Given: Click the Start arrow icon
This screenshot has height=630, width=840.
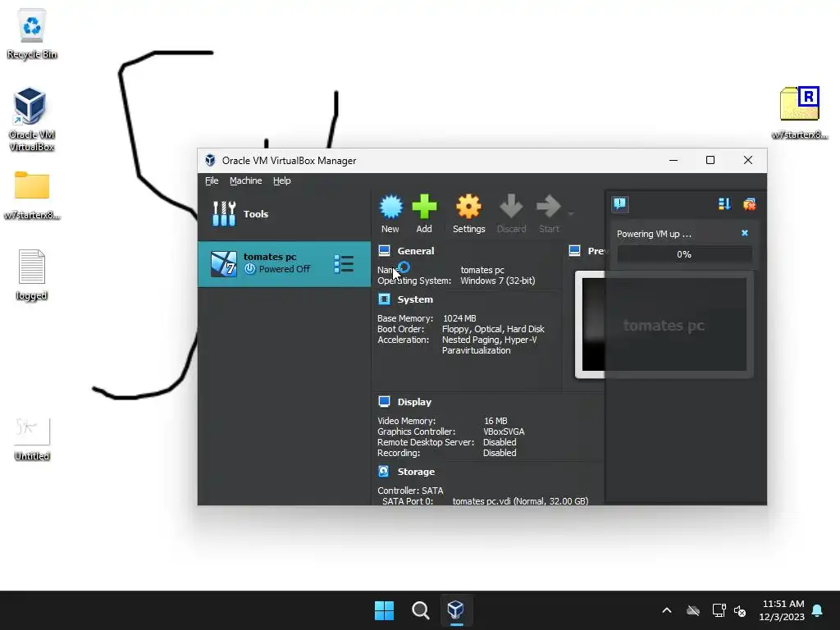Looking at the screenshot, I should tap(549, 207).
